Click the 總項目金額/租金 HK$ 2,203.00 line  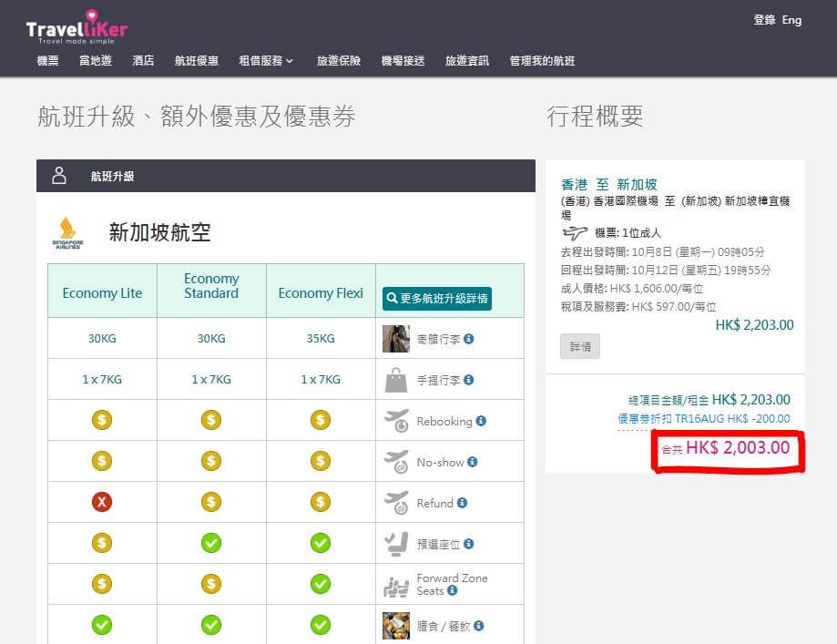coord(709,400)
